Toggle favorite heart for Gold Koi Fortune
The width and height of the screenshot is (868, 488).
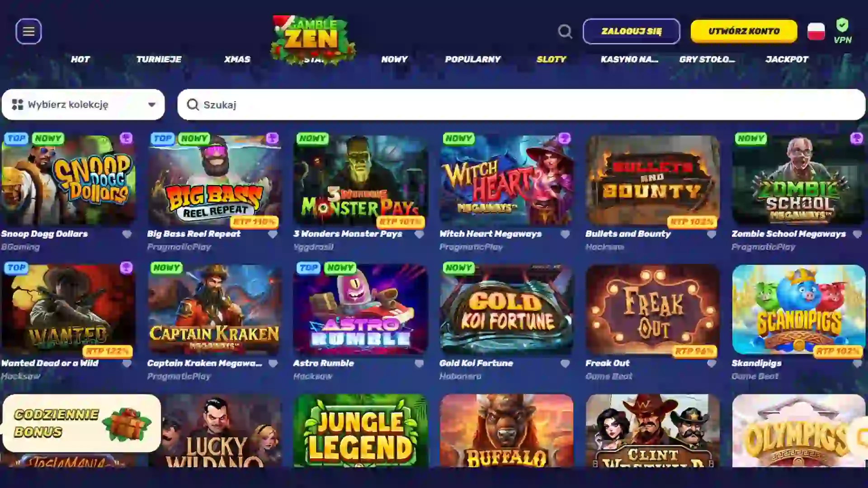(x=565, y=363)
